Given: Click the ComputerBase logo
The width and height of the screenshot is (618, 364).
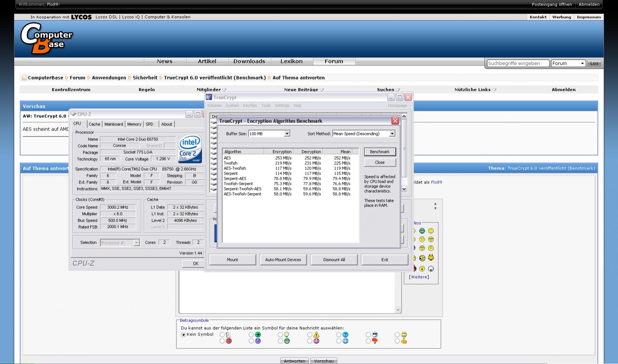Looking at the screenshot, I should [x=47, y=38].
